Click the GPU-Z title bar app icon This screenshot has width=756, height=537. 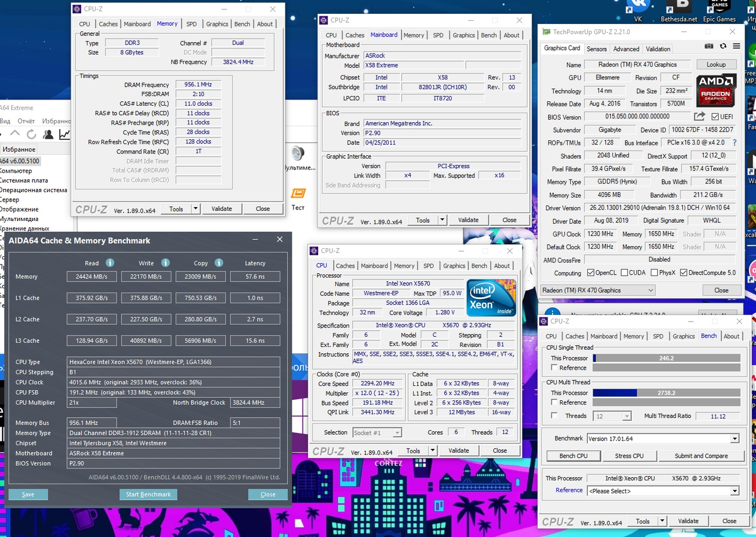(x=546, y=31)
